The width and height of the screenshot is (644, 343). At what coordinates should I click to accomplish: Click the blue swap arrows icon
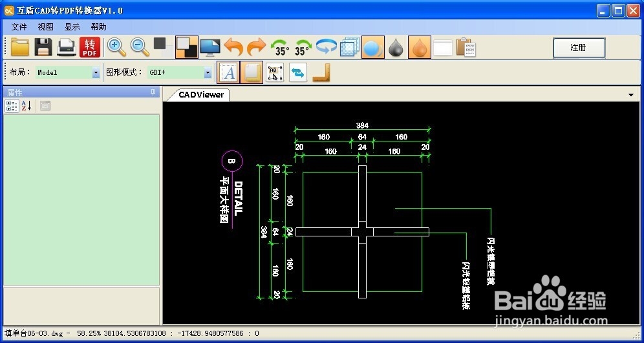pos(298,72)
